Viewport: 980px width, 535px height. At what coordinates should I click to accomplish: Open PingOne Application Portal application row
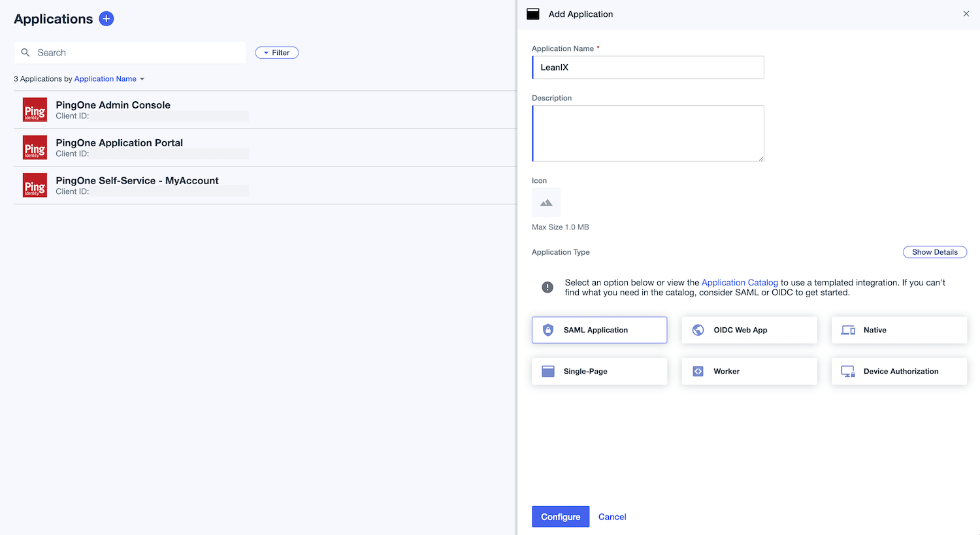pos(265,148)
